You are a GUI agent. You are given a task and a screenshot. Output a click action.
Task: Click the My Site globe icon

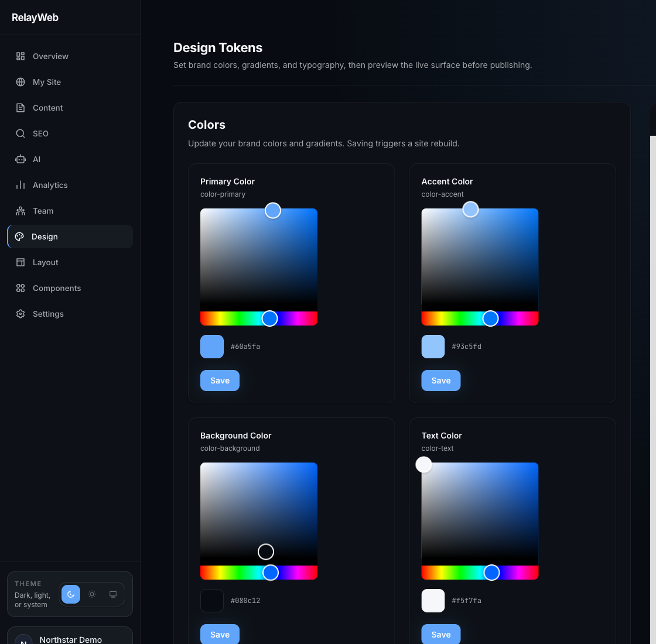[x=20, y=82]
